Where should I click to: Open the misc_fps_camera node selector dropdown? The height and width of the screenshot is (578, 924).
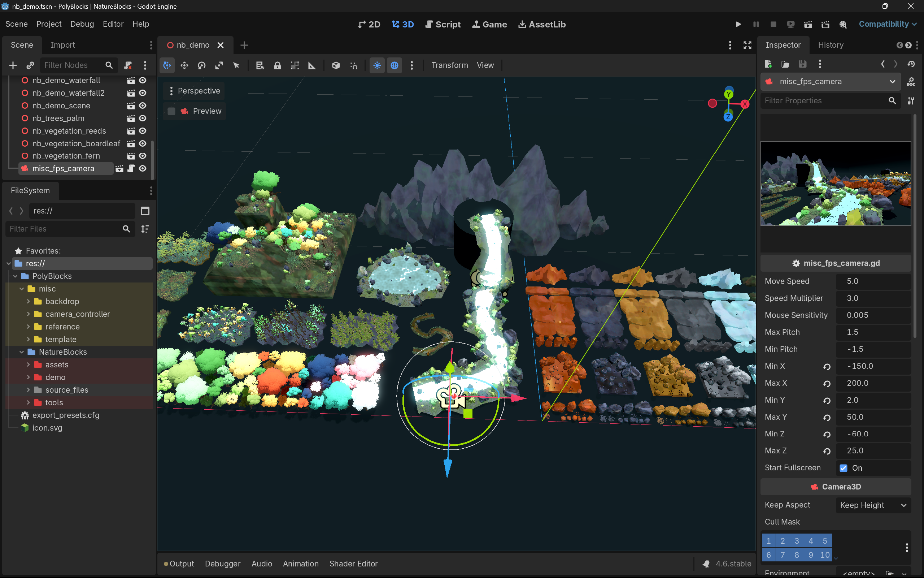(831, 81)
